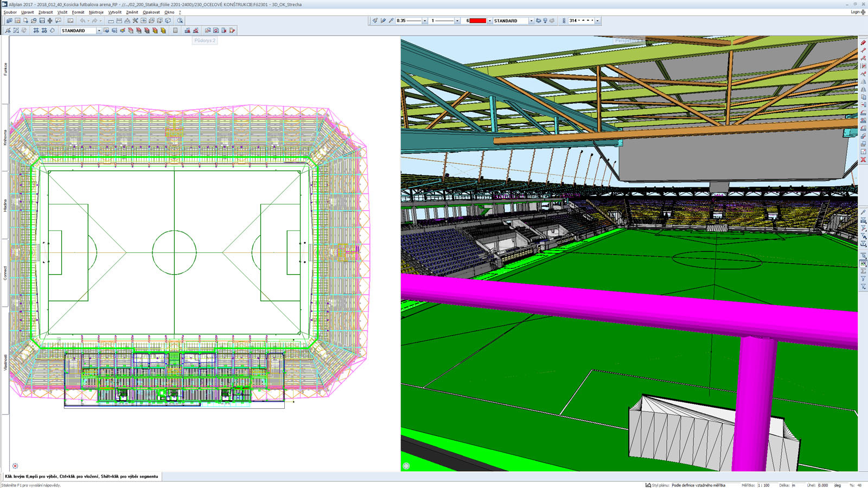Click the Save icon in the top toolbar
The image size is (868, 488).
tap(42, 21)
